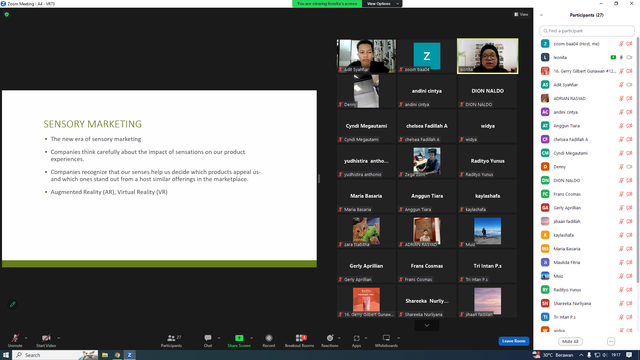The width and height of the screenshot is (640, 360).
Task: Click mute icon for chelsea Fadillah A
Action: tap(621, 139)
